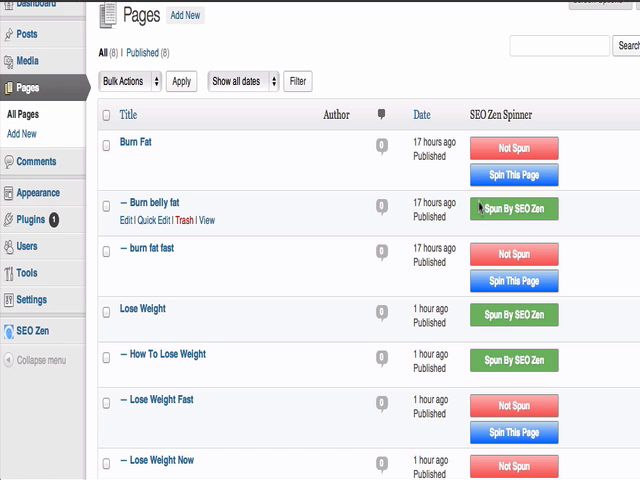Click Edit link under Burn belly fat
The width and height of the screenshot is (640, 480).
point(126,220)
